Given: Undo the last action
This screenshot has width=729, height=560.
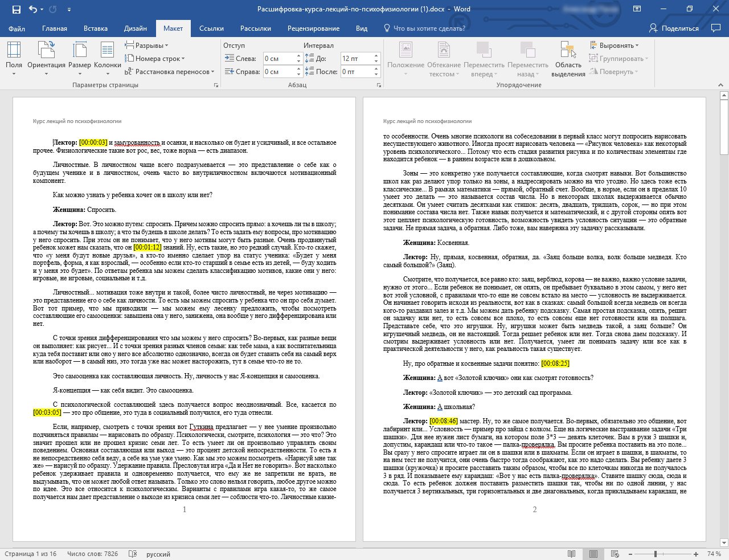Looking at the screenshot, I should [x=33, y=9].
